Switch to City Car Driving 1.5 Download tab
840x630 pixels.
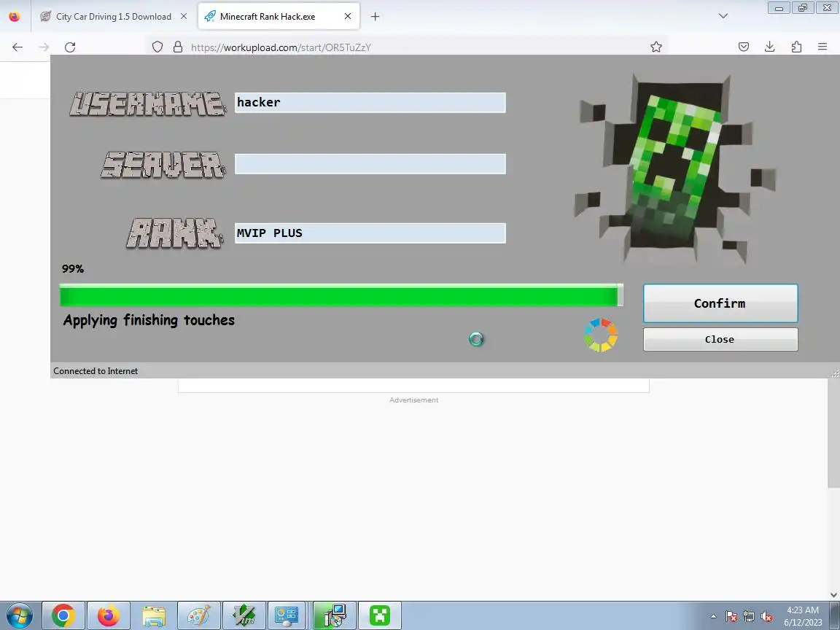click(x=114, y=17)
